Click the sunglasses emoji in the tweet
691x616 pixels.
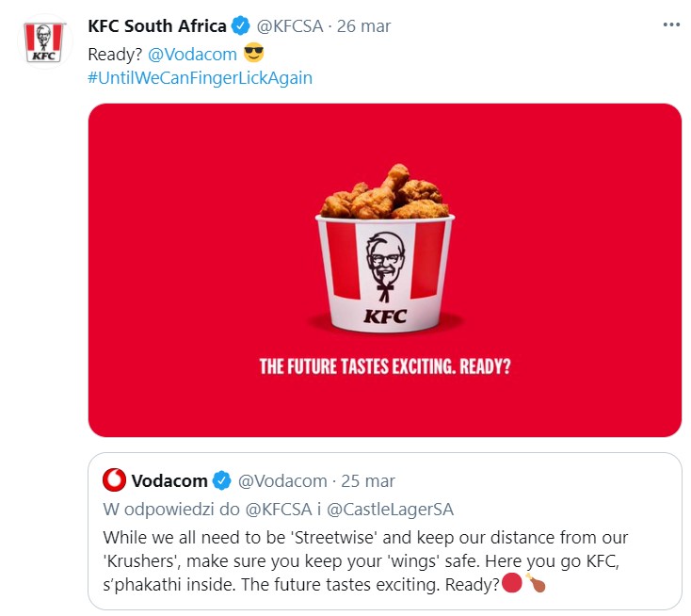point(253,53)
